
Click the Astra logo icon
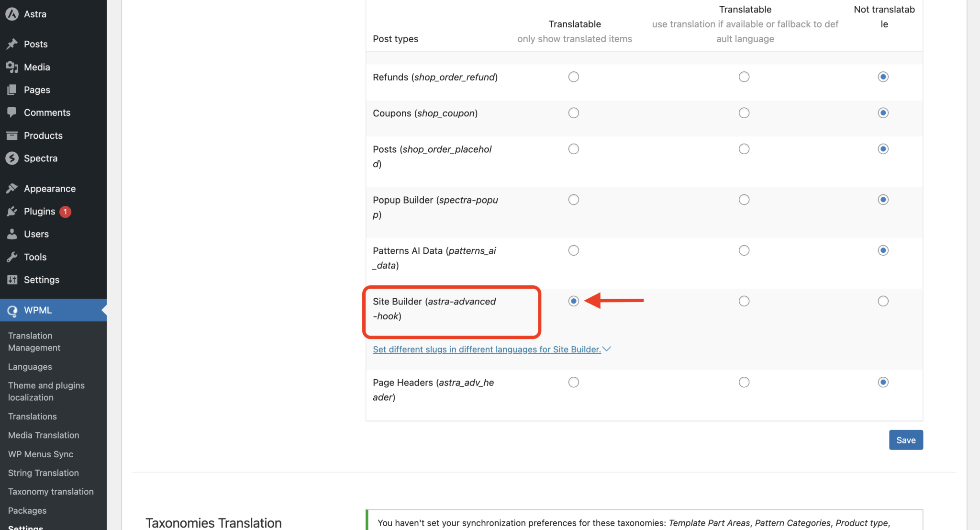coord(12,14)
